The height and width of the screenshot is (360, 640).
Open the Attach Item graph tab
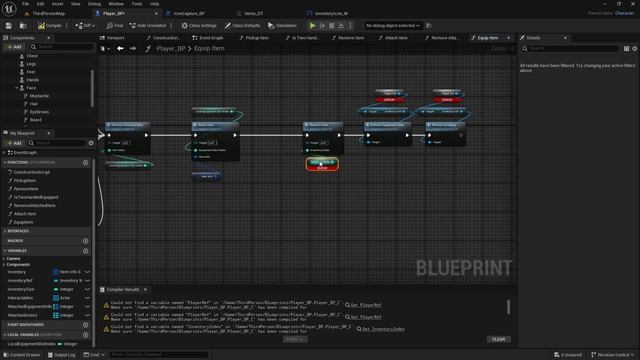(396, 38)
